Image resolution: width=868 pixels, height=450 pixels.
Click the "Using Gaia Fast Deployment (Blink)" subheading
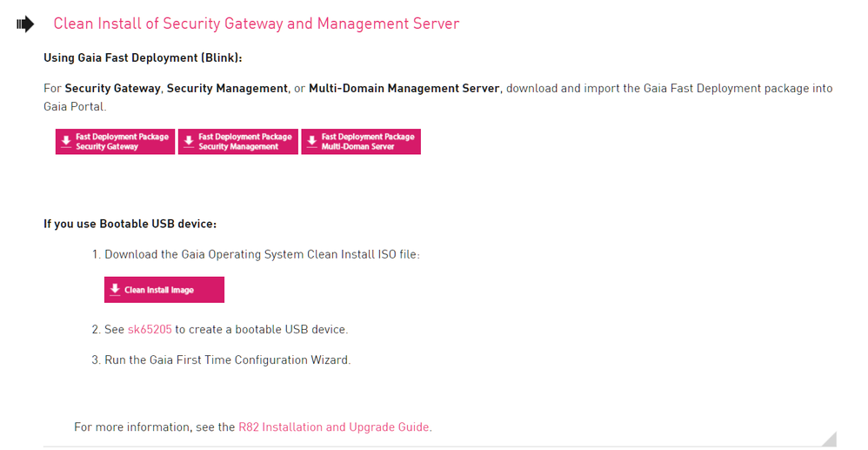[x=143, y=58]
